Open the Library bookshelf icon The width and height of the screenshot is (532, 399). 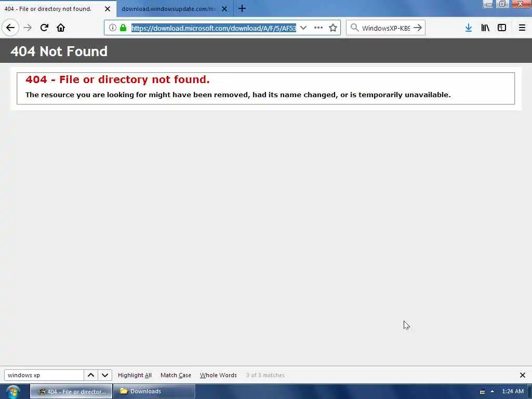pyautogui.click(x=485, y=28)
